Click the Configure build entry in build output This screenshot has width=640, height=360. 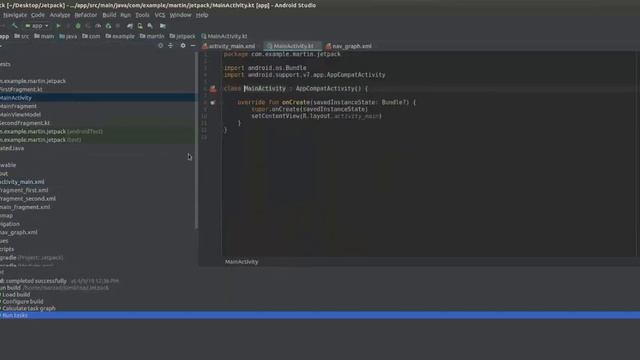[x=22, y=302]
